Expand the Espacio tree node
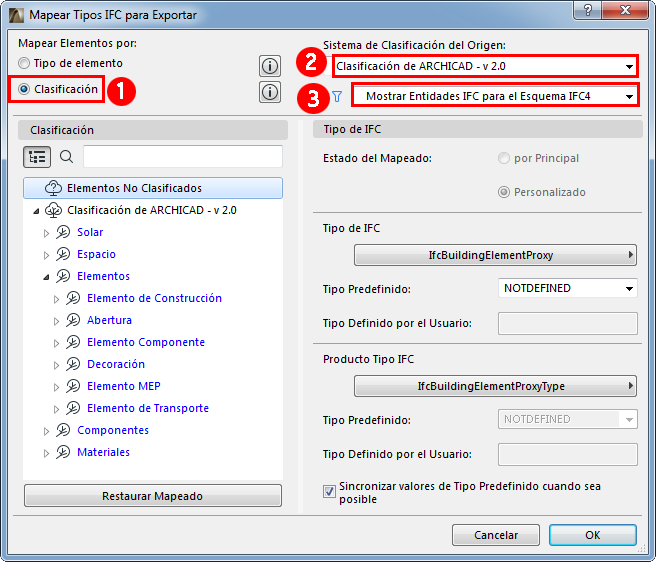Screen dimensions: 656x562 (x=46, y=255)
